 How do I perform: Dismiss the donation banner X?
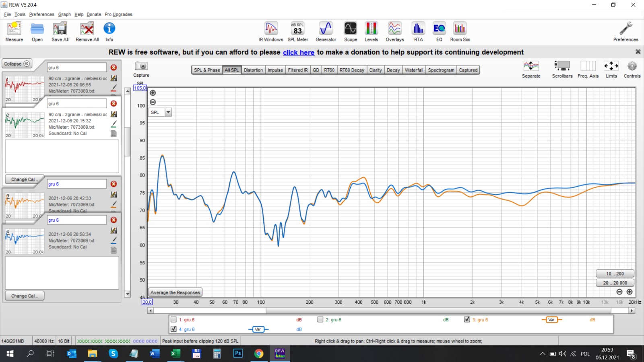(x=638, y=52)
